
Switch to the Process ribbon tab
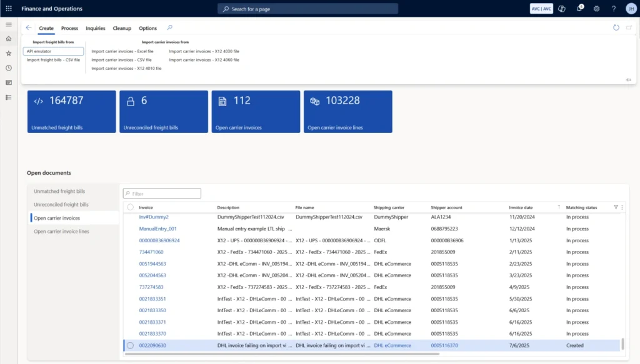coord(69,28)
